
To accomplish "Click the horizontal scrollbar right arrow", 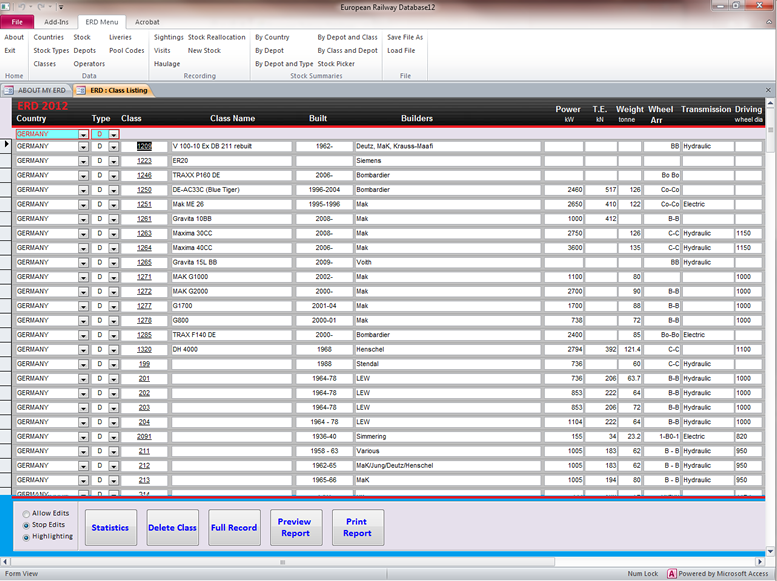I will [759, 562].
